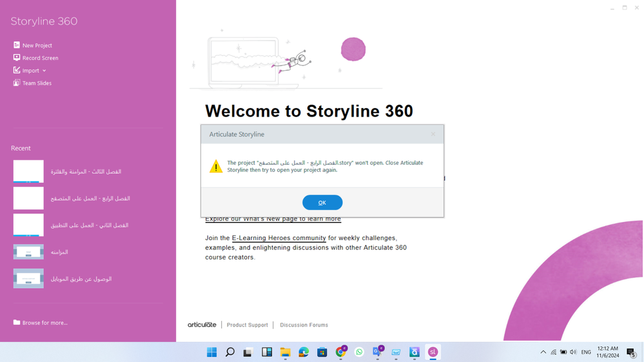
Task: Open recent project thumbnail for الوصول عن طريق الموبايل
Action: [x=28, y=278]
